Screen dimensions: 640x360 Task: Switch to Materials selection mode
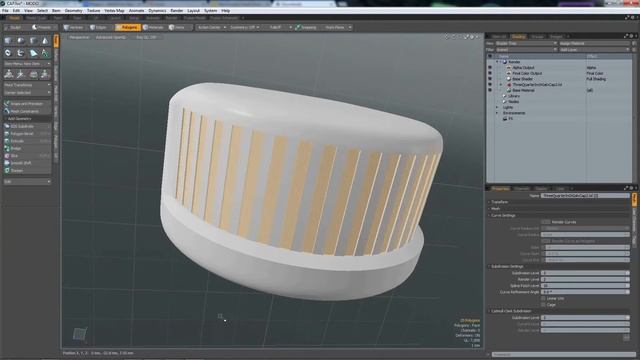point(154,27)
